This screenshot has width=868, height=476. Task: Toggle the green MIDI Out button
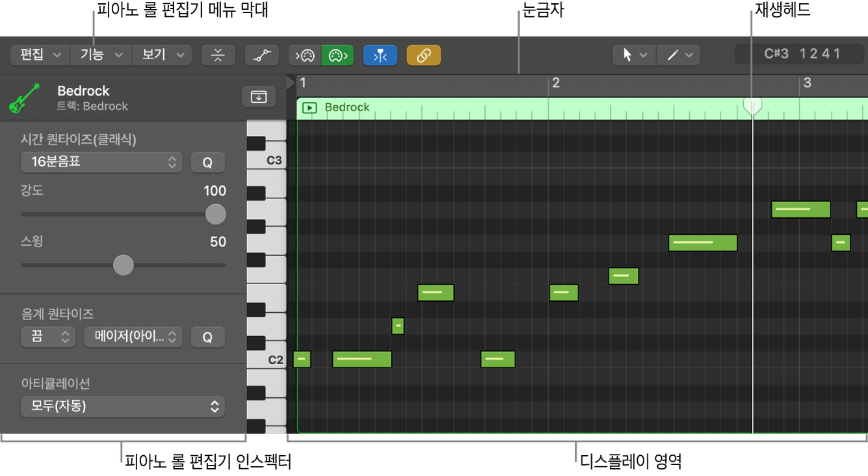coord(337,55)
